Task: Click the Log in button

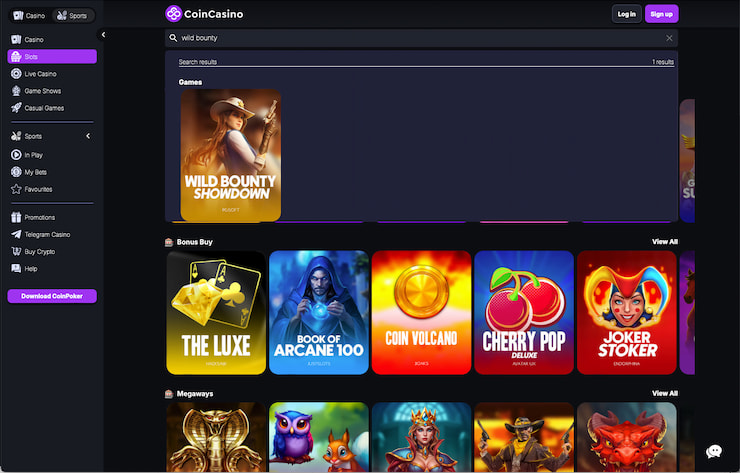Action: [626, 14]
